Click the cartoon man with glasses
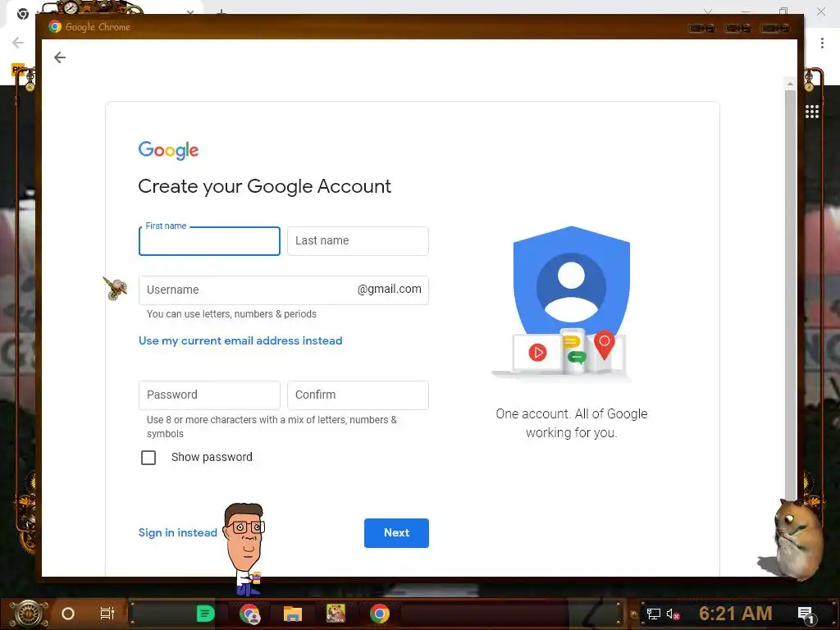 point(244,549)
